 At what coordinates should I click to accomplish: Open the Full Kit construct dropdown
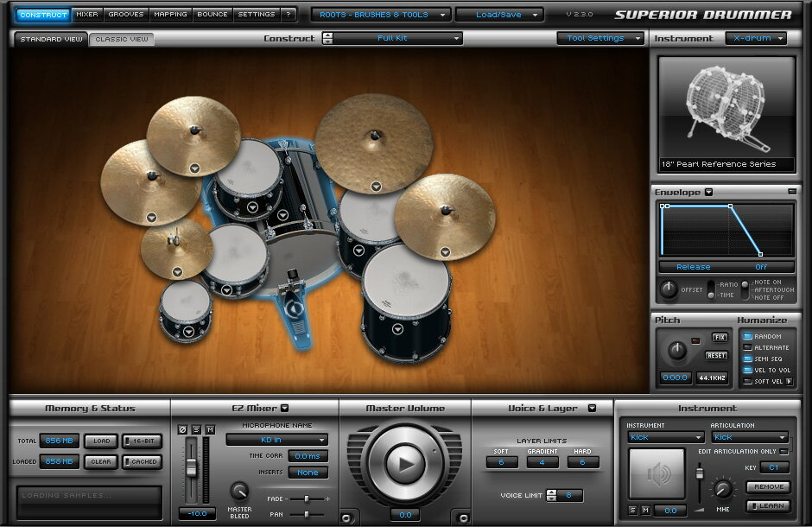397,38
